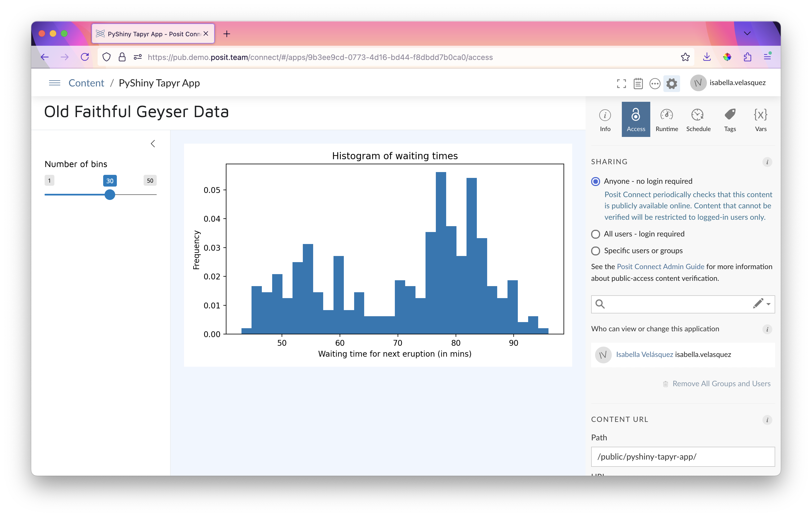Screen dimensions: 812x517
Task: Click the fullscreen expand icon
Action: [621, 83]
